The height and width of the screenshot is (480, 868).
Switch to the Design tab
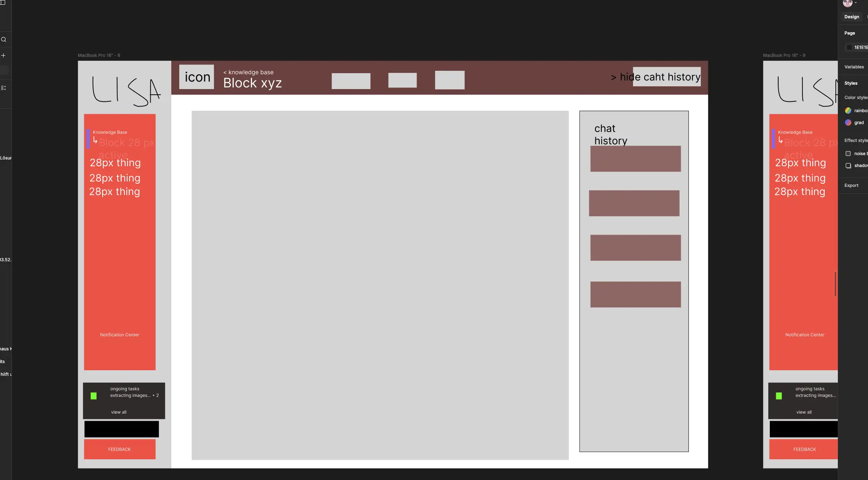click(x=852, y=17)
